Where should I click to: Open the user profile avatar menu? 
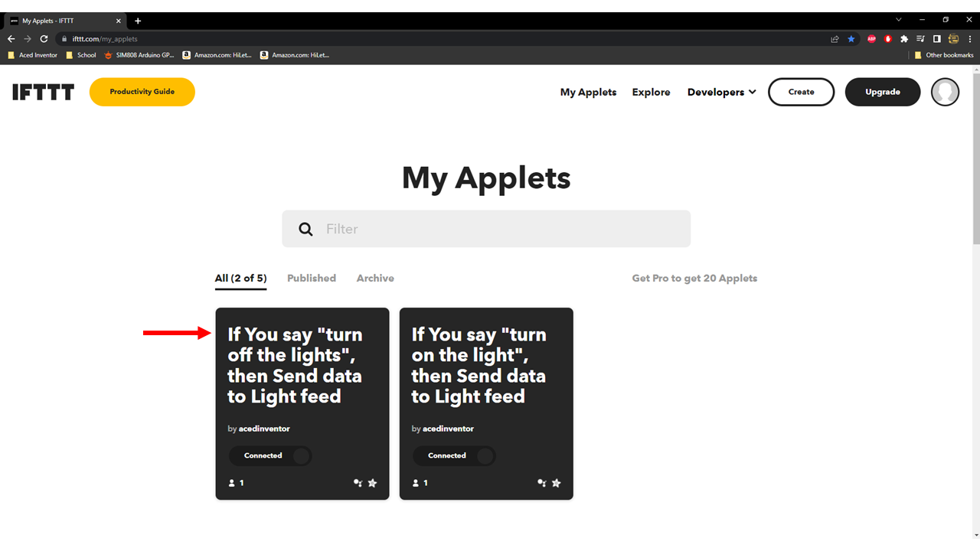pyautogui.click(x=945, y=92)
